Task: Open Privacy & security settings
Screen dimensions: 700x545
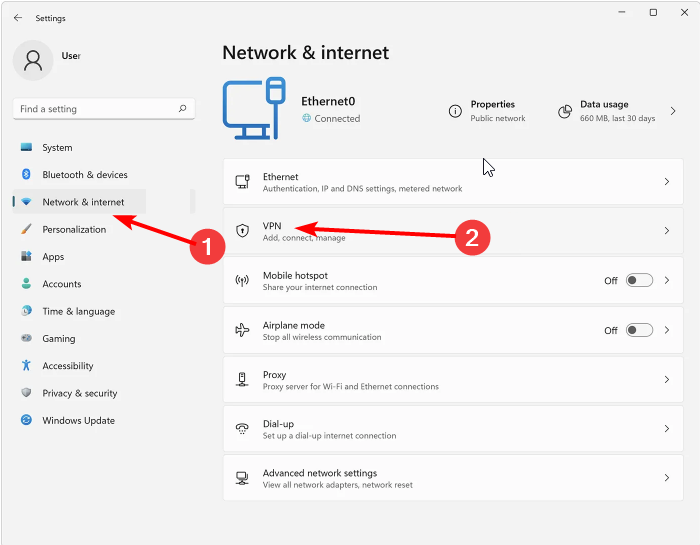Action: [x=79, y=393]
